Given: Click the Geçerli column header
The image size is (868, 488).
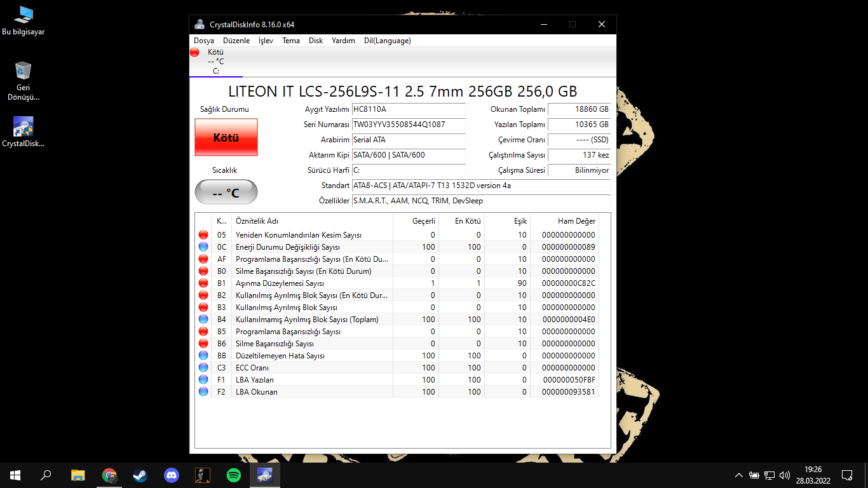Looking at the screenshot, I should [x=416, y=221].
